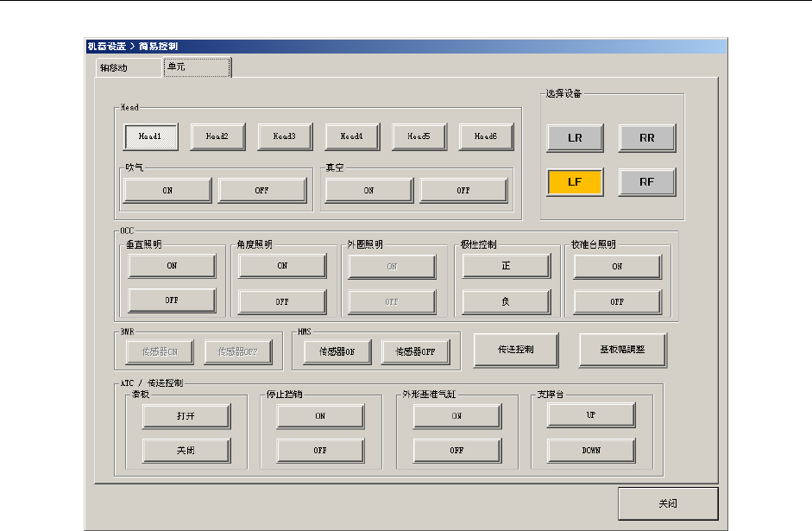812x531 pixels.
Task: Switch to the 轴移动 tab
Action: [x=129, y=68]
